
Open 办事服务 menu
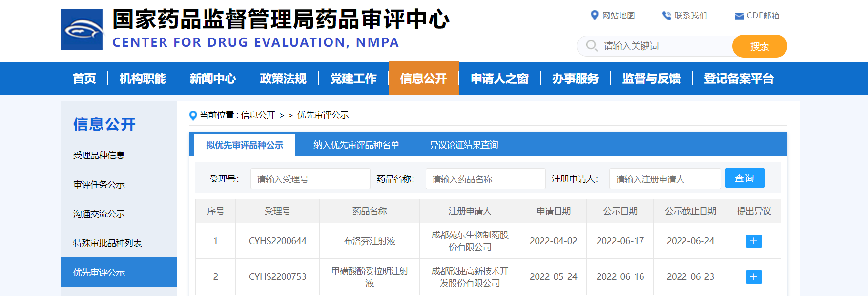(x=575, y=79)
